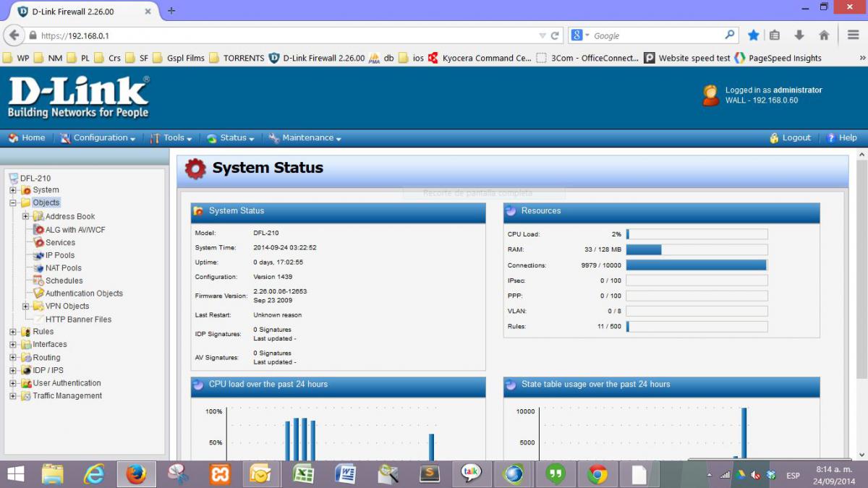Screen dimensions: 868x488
Task: Expand the Routing tree node
Action: (x=13, y=357)
